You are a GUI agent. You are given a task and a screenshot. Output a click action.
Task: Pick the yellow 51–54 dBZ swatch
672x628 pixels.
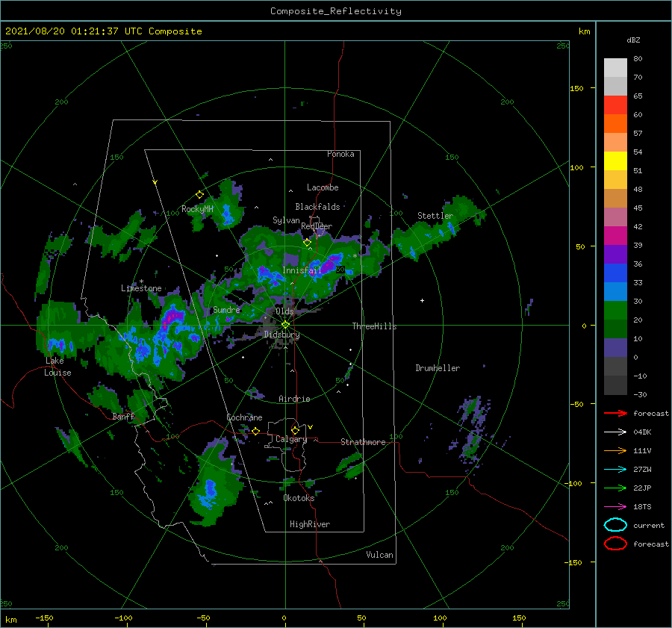(615, 161)
